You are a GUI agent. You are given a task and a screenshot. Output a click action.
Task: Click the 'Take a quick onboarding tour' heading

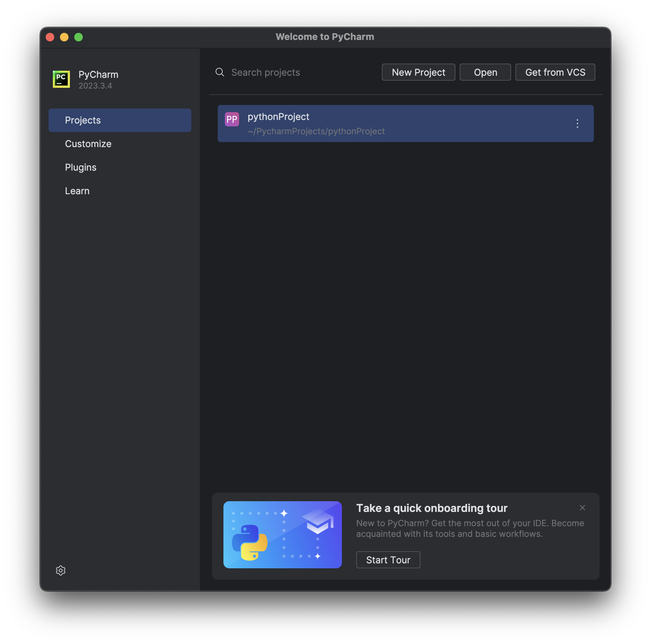pos(432,508)
